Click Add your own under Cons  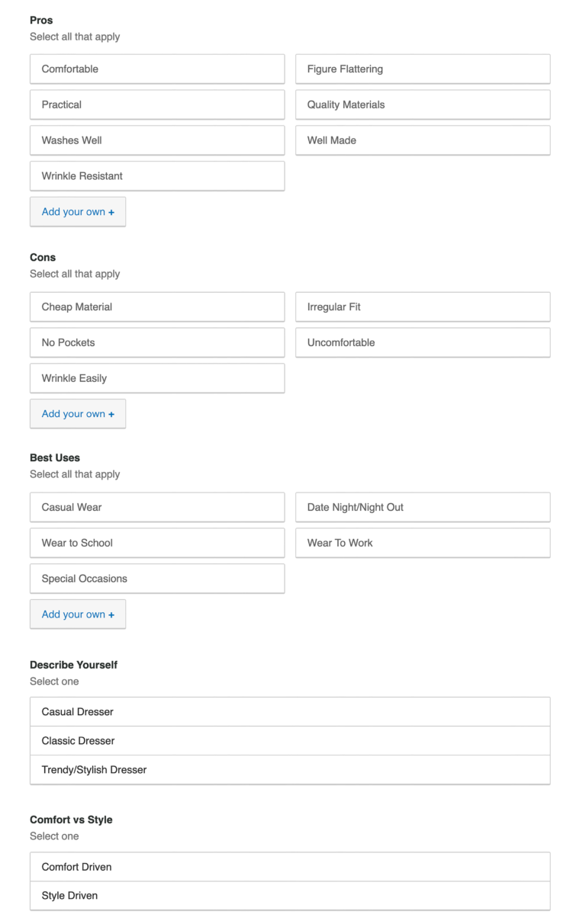pyautogui.click(x=78, y=414)
